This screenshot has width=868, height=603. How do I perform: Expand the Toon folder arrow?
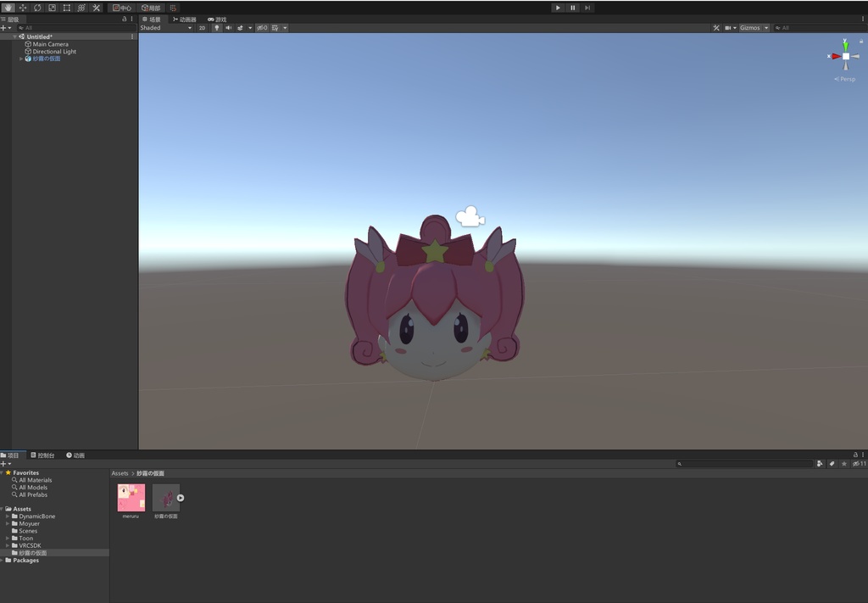tap(8, 539)
